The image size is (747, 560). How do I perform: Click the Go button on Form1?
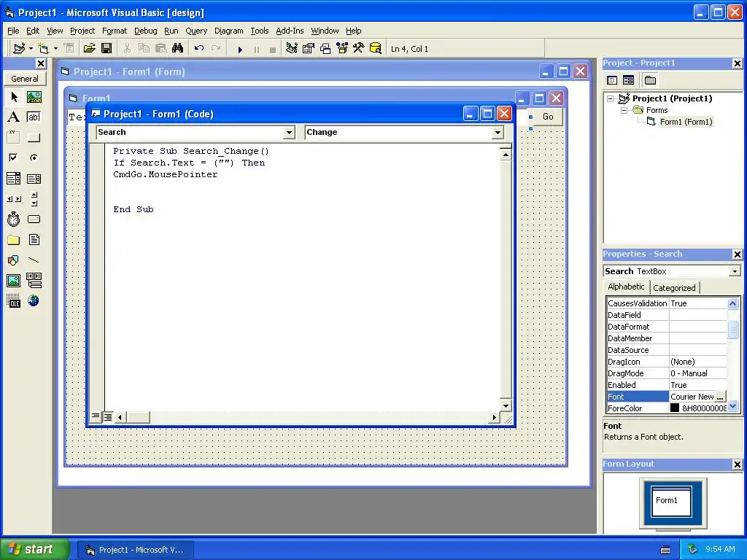click(x=548, y=117)
